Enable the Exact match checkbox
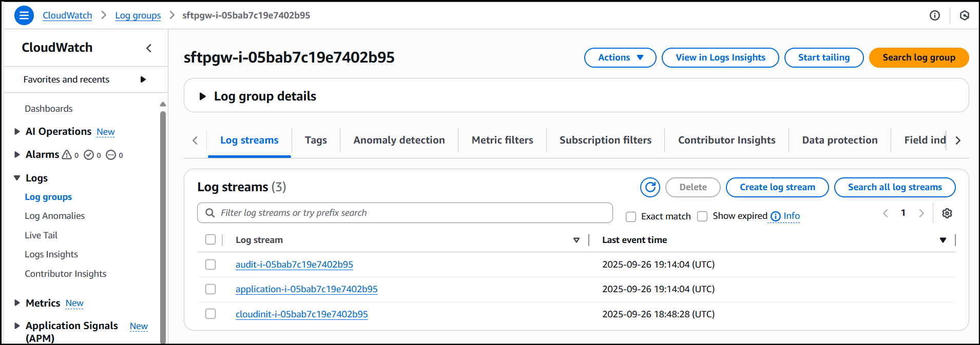The width and height of the screenshot is (980, 345). [631, 217]
